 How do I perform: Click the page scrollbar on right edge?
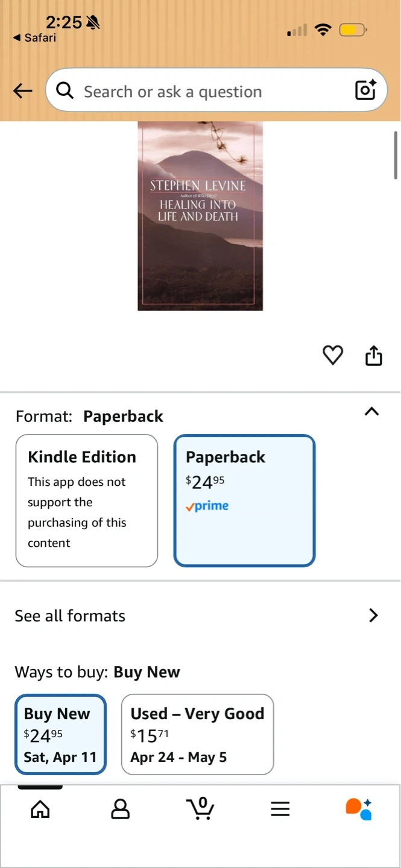(396, 155)
